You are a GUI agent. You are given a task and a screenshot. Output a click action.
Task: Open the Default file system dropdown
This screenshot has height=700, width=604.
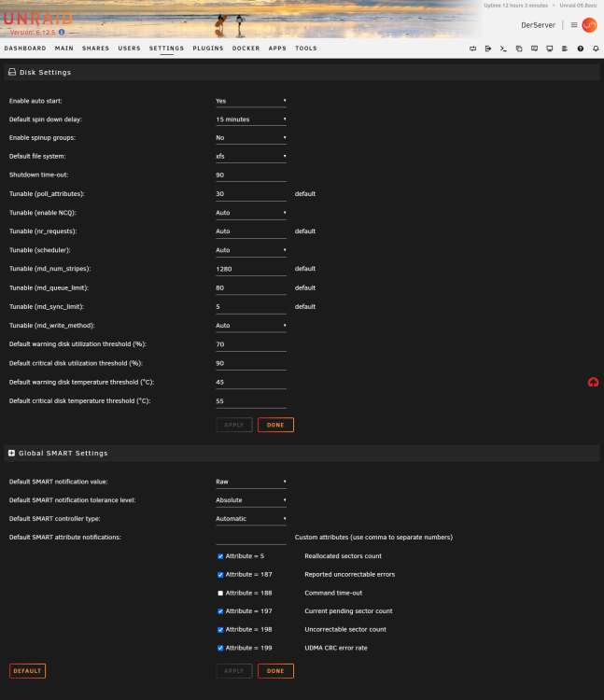251,157
